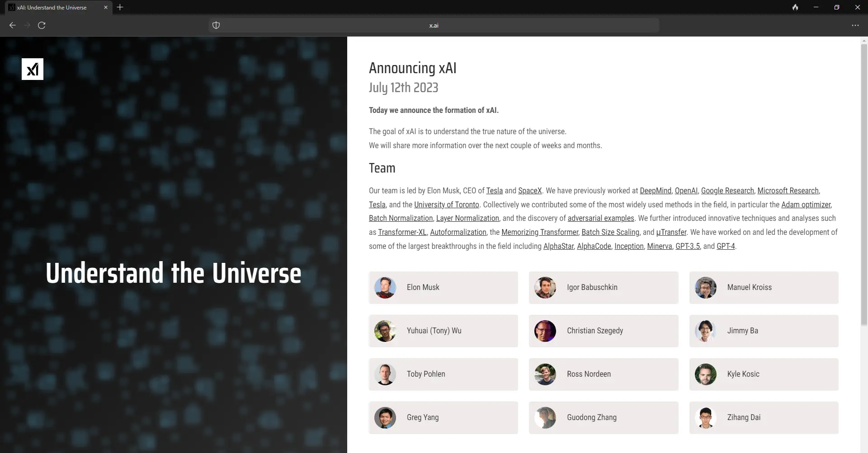
Task: Open the Google Research link
Action: pos(727,191)
